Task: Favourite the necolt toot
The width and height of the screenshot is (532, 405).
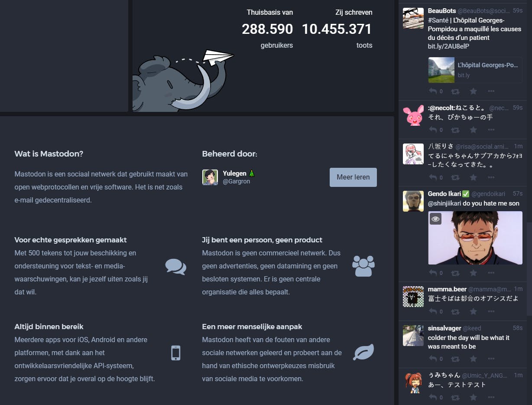Action: pos(473,129)
